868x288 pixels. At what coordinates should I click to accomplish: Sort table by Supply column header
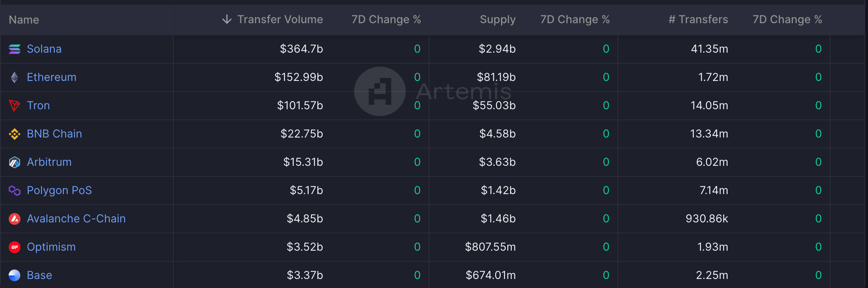[498, 19]
